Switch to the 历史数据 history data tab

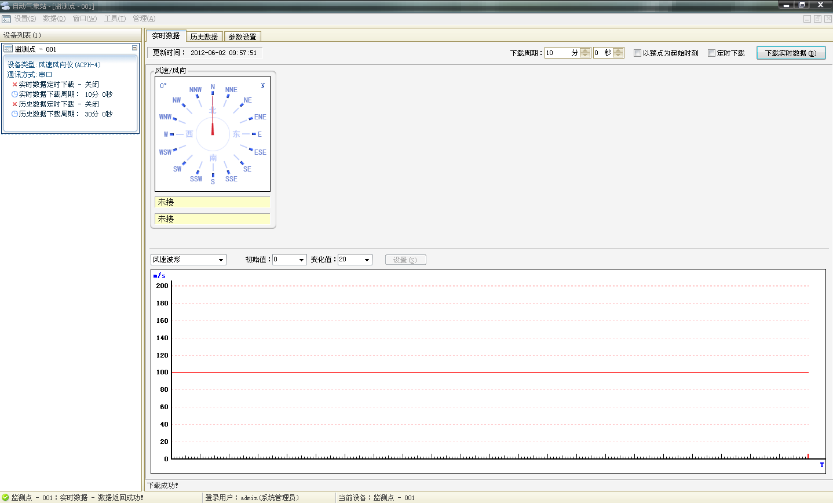pos(203,36)
